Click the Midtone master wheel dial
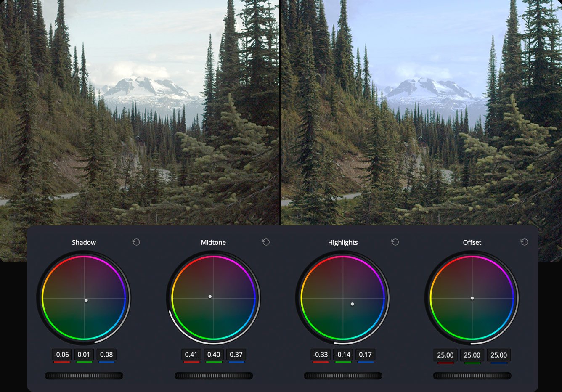Viewport: 562px width, 392px height. (x=213, y=375)
